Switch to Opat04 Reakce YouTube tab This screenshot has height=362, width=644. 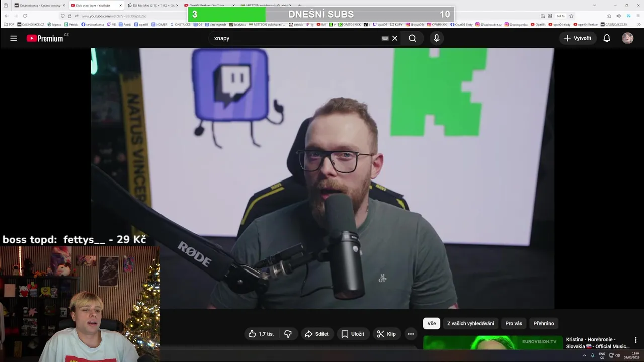209,5
